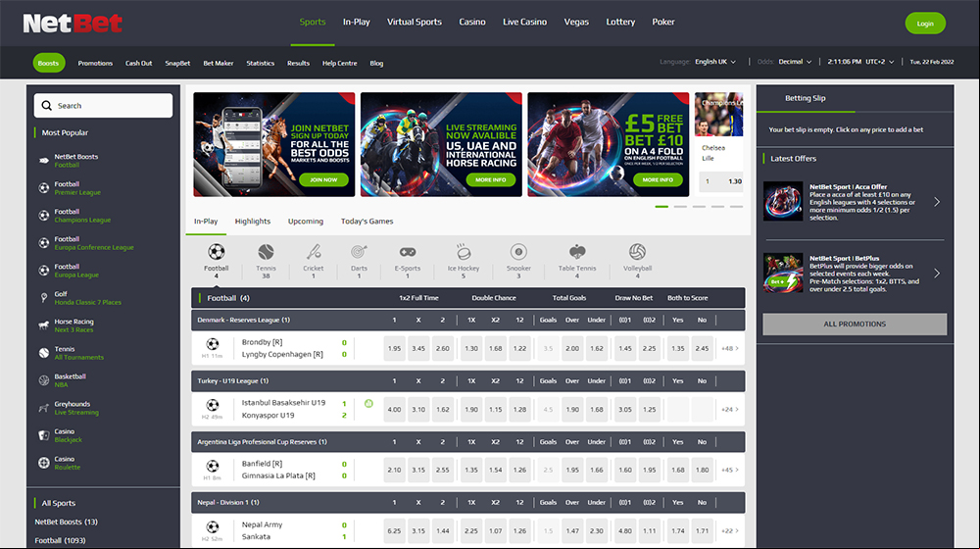Select the E-Sports gamepad icon
980x549 pixels.
[x=408, y=252]
